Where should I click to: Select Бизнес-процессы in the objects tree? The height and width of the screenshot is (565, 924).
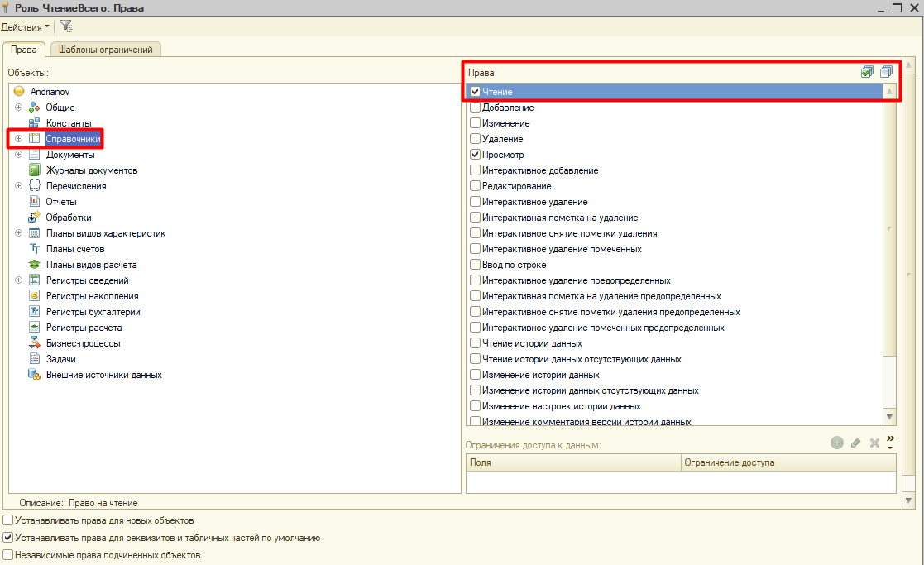[83, 343]
